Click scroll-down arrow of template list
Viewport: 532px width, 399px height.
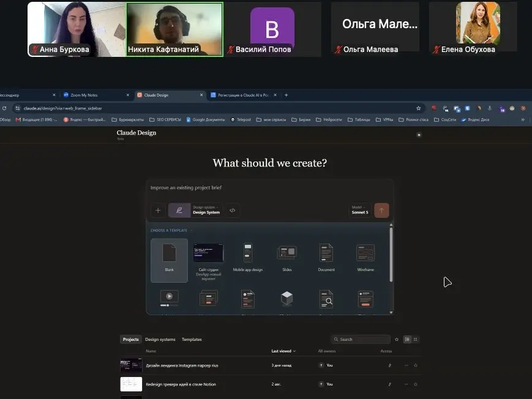391,313
